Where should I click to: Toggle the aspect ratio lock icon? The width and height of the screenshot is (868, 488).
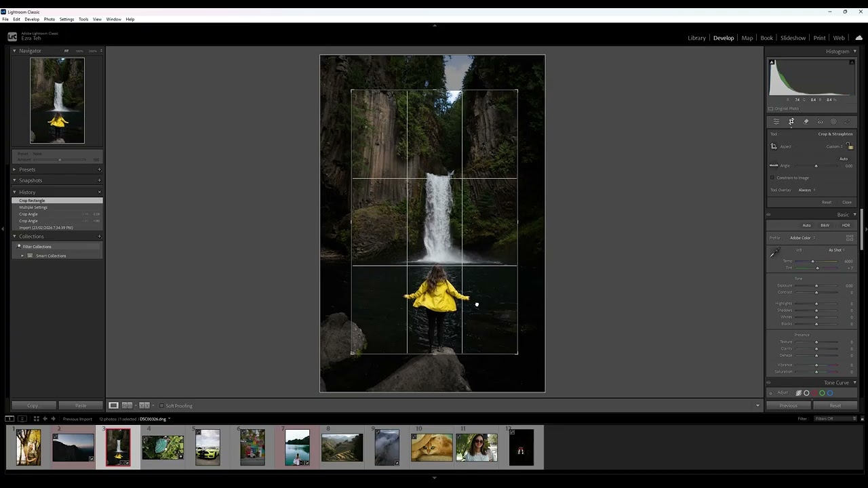click(x=850, y=146)
